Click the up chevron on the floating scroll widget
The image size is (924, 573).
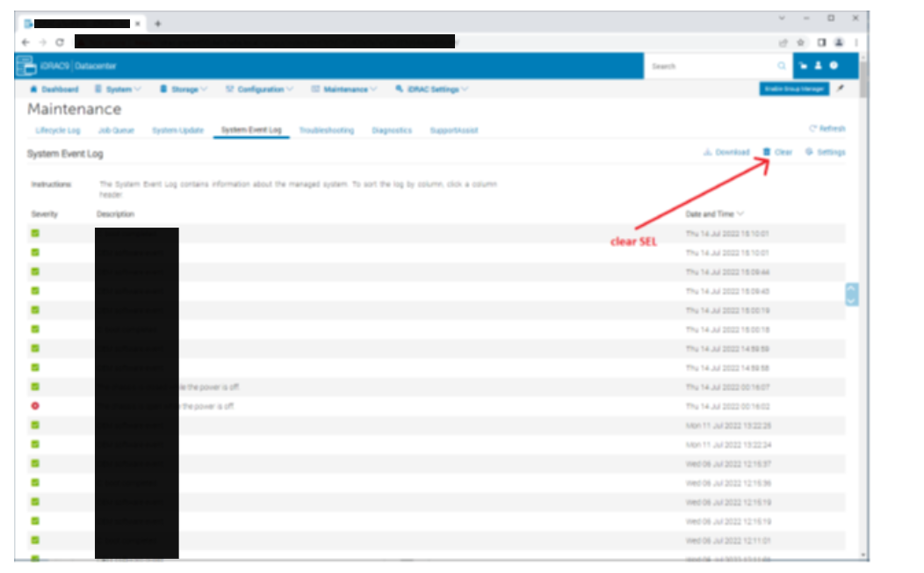(851, 288)
